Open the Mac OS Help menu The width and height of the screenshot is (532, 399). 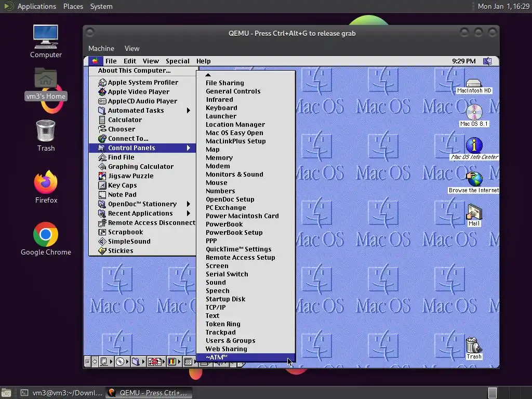coord(203,61)
